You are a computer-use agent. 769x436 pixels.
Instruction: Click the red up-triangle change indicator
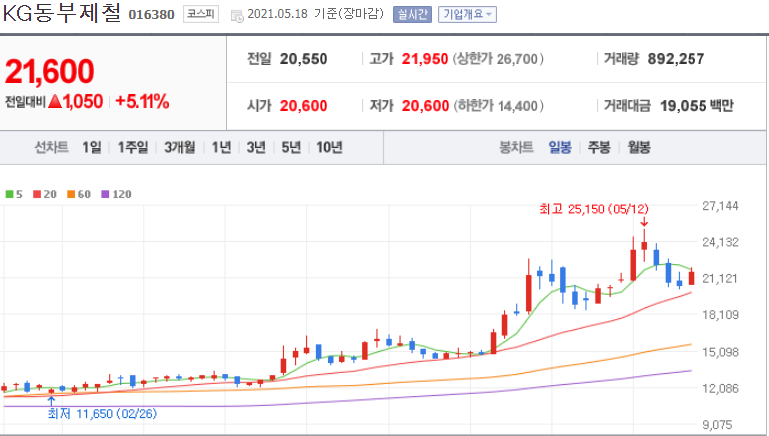pyautogui.click(x=55, y=102)
